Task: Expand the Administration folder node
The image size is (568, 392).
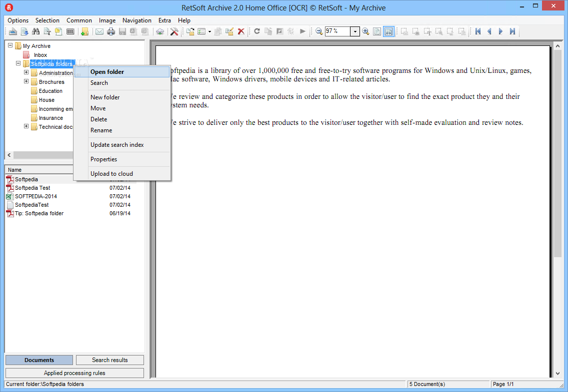Action: pos(26,72)
